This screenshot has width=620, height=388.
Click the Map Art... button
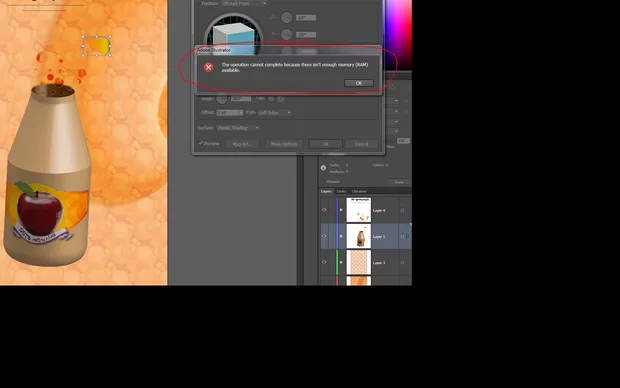242,144
